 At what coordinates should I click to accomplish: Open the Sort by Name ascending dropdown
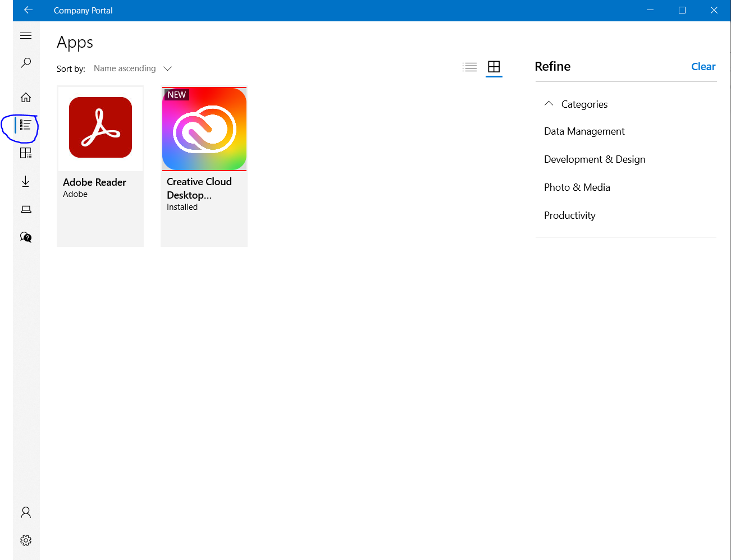(133, 68)
